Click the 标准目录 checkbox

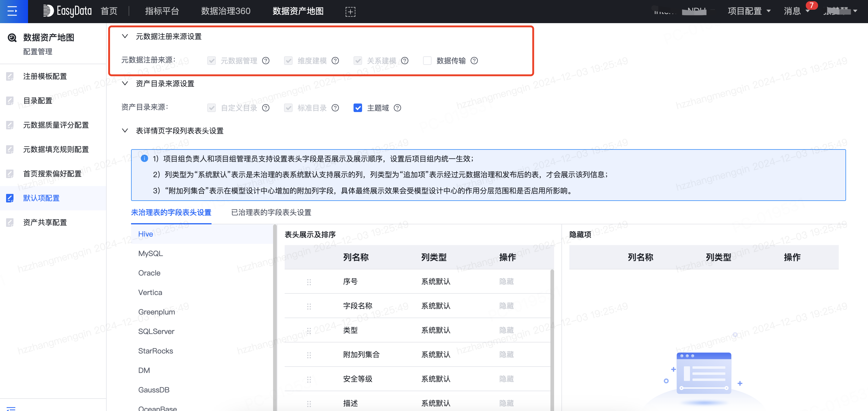[288, 108]
